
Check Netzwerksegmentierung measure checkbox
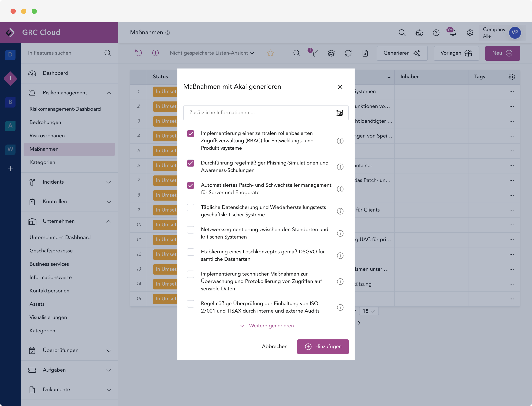190,230
